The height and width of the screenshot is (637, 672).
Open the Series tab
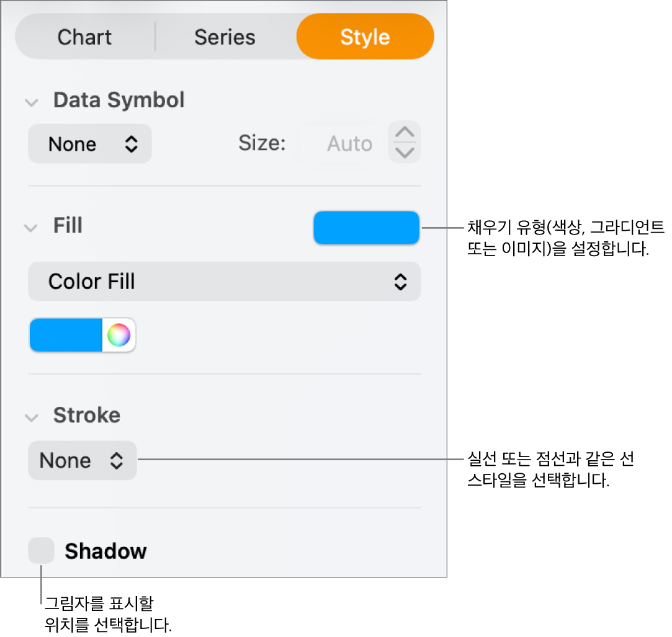[x=225, y=37]
